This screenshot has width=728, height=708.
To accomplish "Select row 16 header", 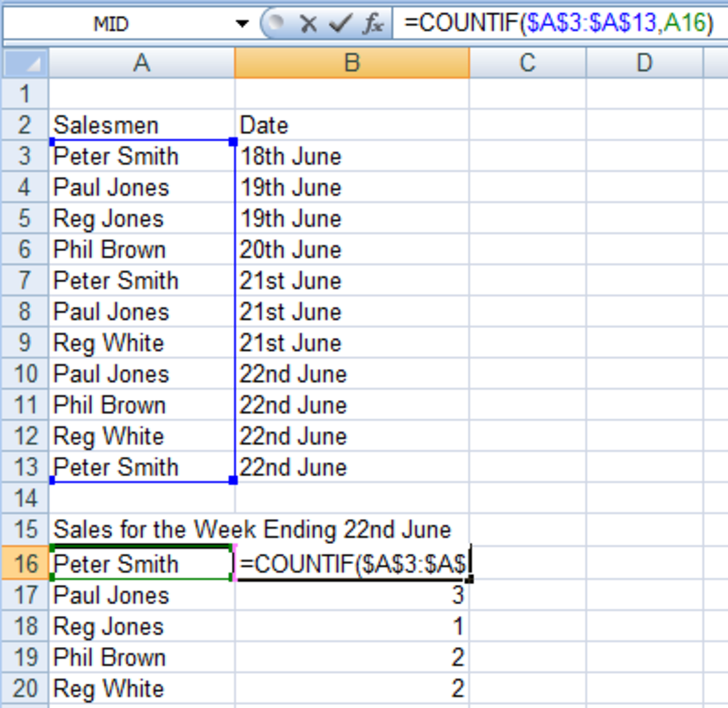I will click(25, 564).
